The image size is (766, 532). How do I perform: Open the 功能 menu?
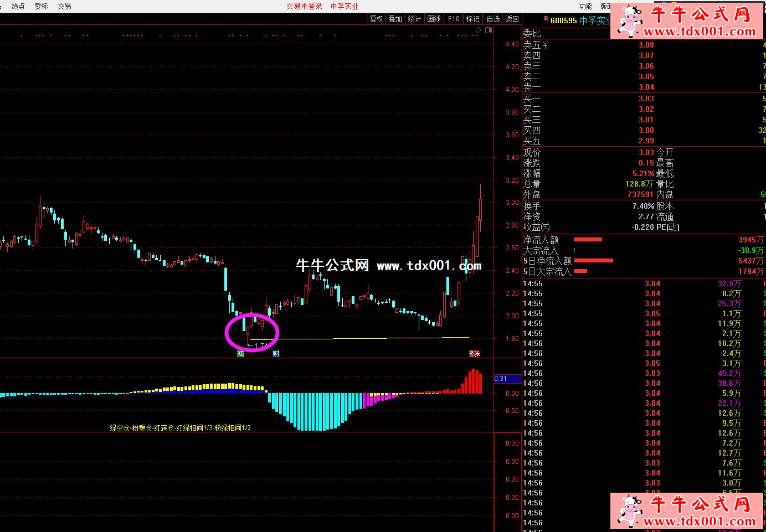pyautogui.click(x=585, y=6)
